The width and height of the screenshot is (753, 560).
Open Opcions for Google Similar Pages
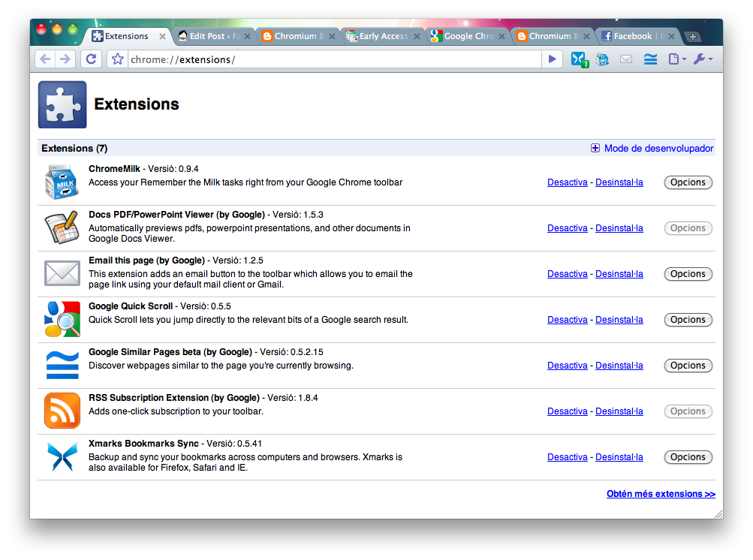click(x=688, y=366)
